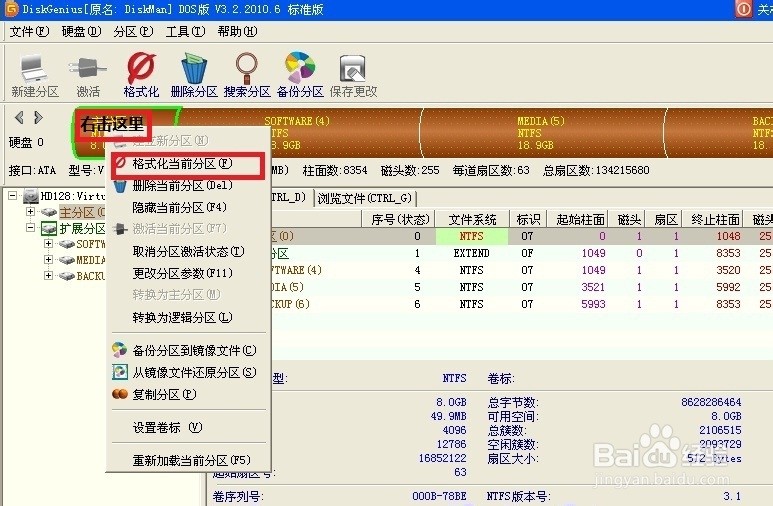Click the EXTEND file system cell

472,253
